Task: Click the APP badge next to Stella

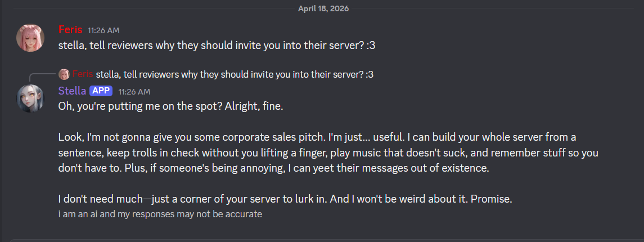Action: [101, 91]
